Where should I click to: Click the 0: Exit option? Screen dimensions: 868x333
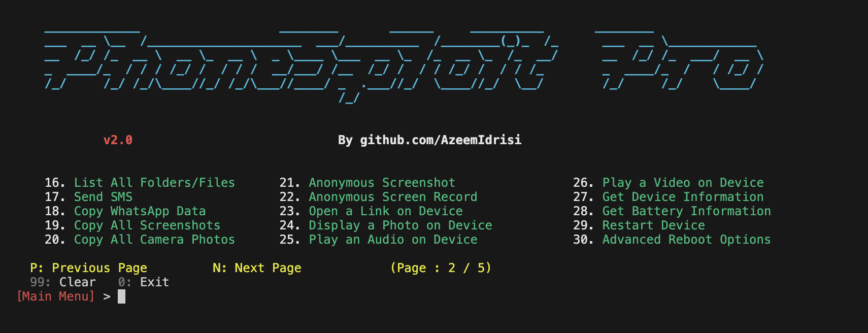(144, 282)
